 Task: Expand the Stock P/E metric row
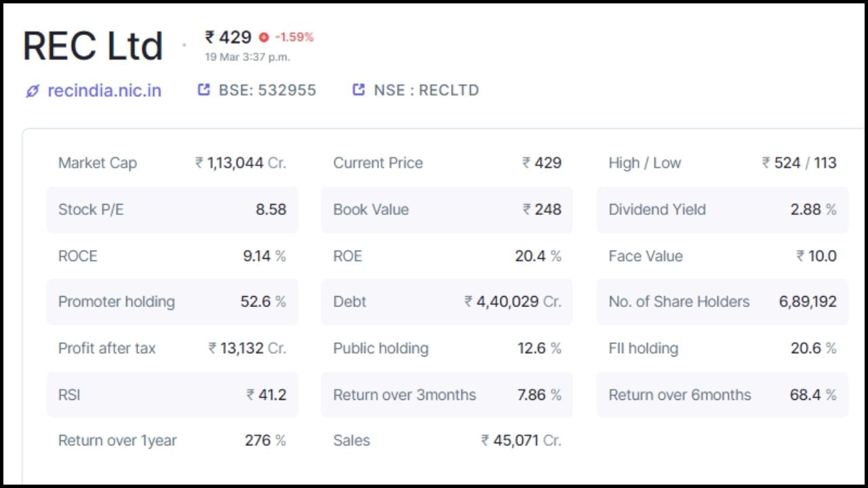pyautogui.click(x=172, y=209)
